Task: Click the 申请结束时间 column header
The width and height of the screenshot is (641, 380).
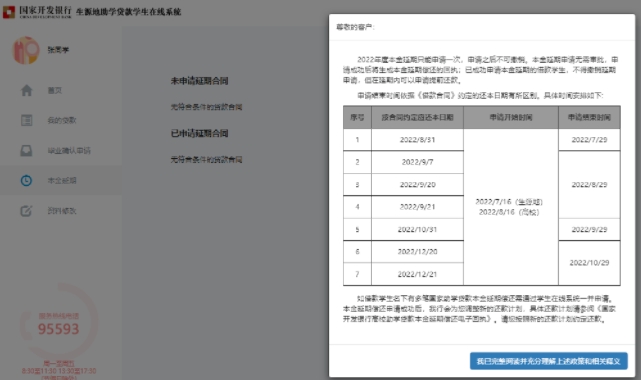Action: point(589,118)
